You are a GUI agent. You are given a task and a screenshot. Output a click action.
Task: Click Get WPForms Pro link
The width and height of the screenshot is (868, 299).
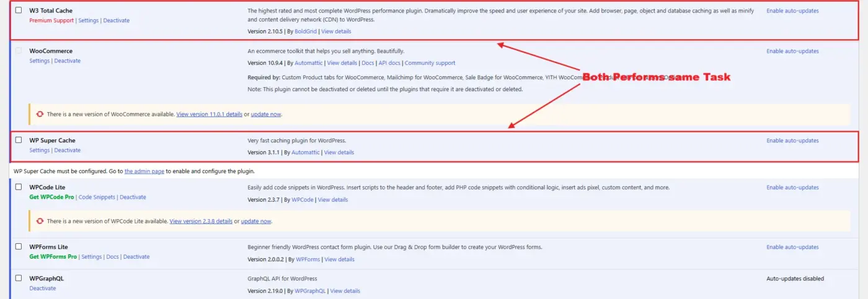(x=53, y=256)
